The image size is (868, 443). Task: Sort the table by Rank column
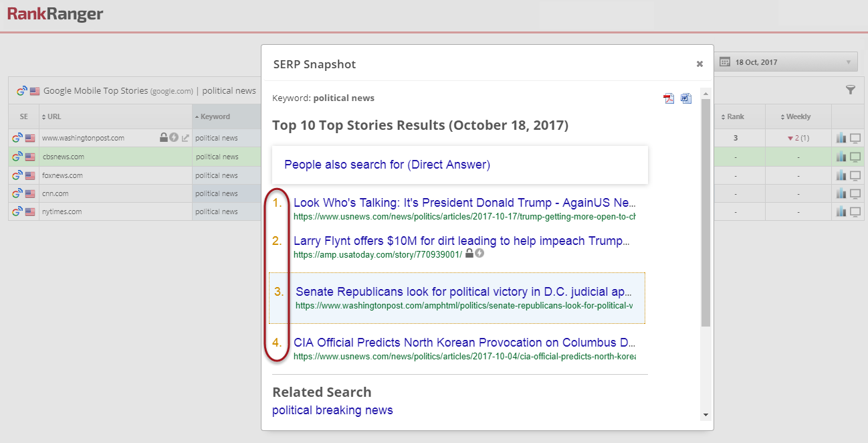click(735, 116)
